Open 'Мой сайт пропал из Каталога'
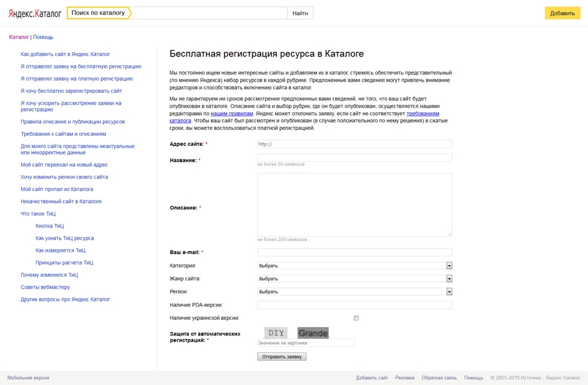588x385 pixels. [56, 189]
